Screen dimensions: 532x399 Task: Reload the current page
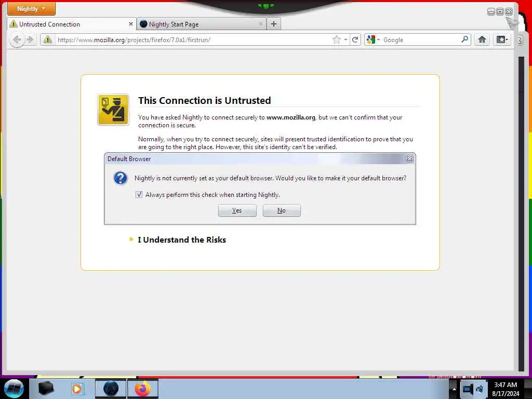(355, 39)
